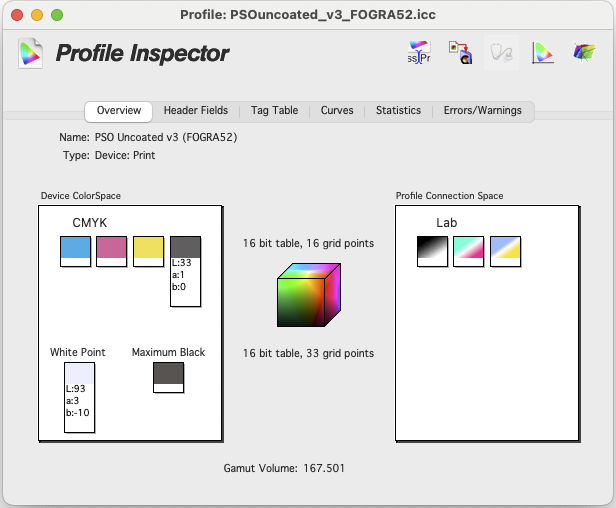Image resolution: width=616 pixels, height=508 pixels.
Task: Open the rename profile toolbar icon
Action: click(x=419, y=52)
